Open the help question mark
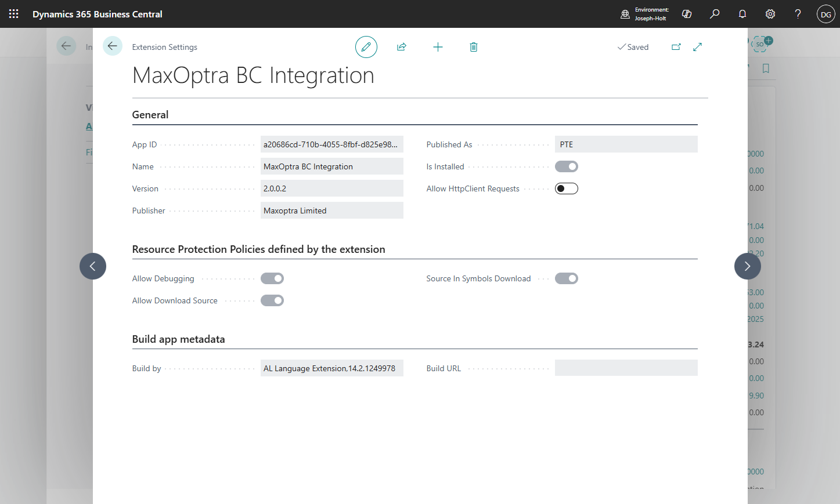840x504 pixels. (x=798, y=14)
